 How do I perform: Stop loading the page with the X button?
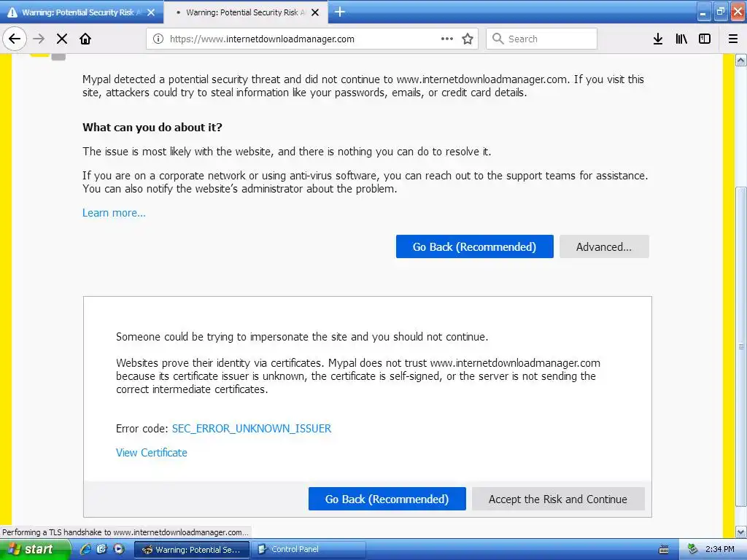tap(62, 39)
